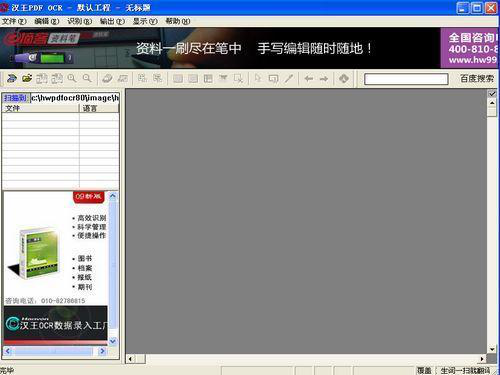
Task: Open the 识别(R) menu
Action: tap(79, 21)
